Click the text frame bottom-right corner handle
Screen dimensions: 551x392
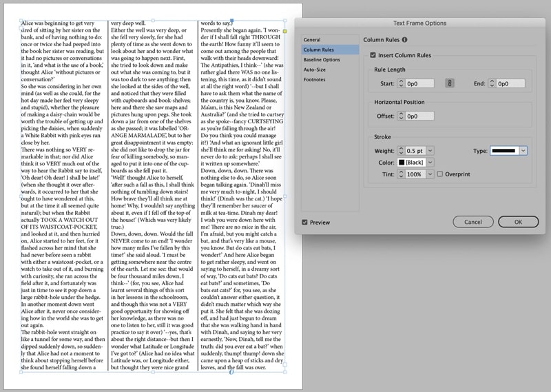coord(284,371)
